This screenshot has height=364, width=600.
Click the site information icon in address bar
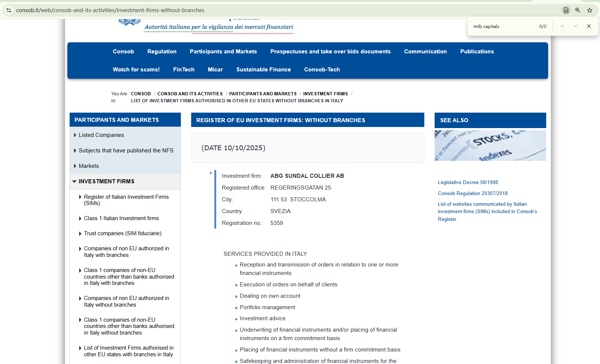9,10
